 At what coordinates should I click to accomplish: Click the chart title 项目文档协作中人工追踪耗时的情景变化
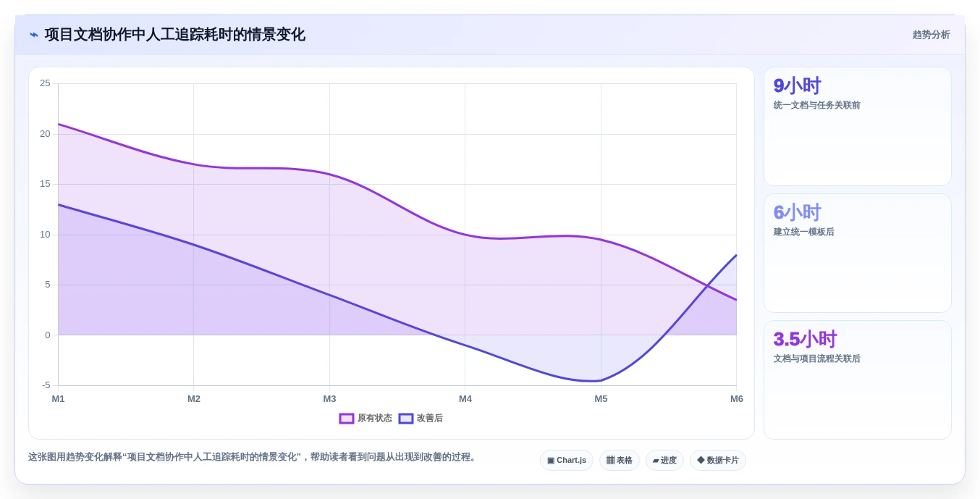[174, 35]
